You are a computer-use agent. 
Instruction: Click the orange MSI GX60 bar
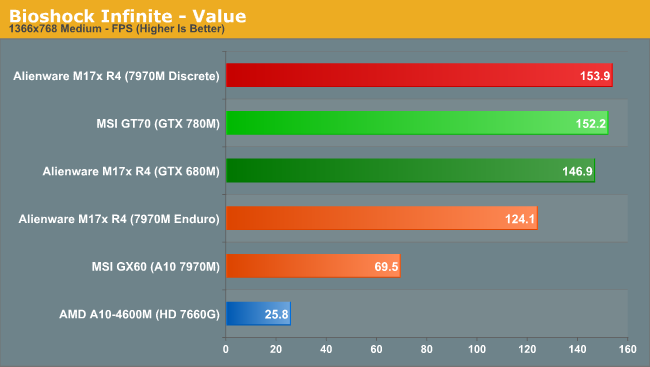coord(313,266)
